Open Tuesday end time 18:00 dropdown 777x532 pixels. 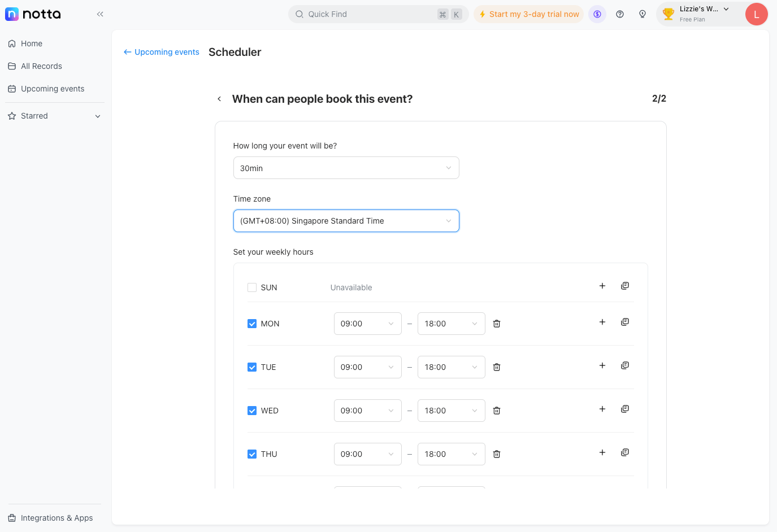click(x=451, y=367)
